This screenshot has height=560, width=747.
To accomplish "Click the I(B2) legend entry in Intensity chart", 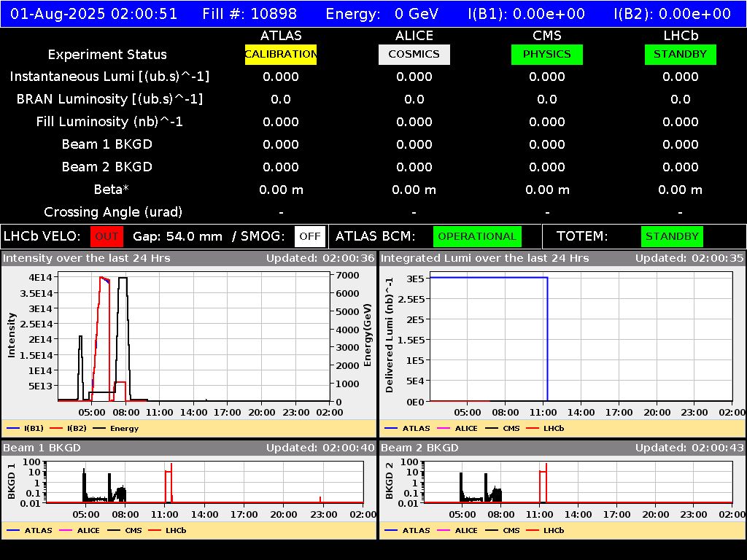I will tap(68, 429).
